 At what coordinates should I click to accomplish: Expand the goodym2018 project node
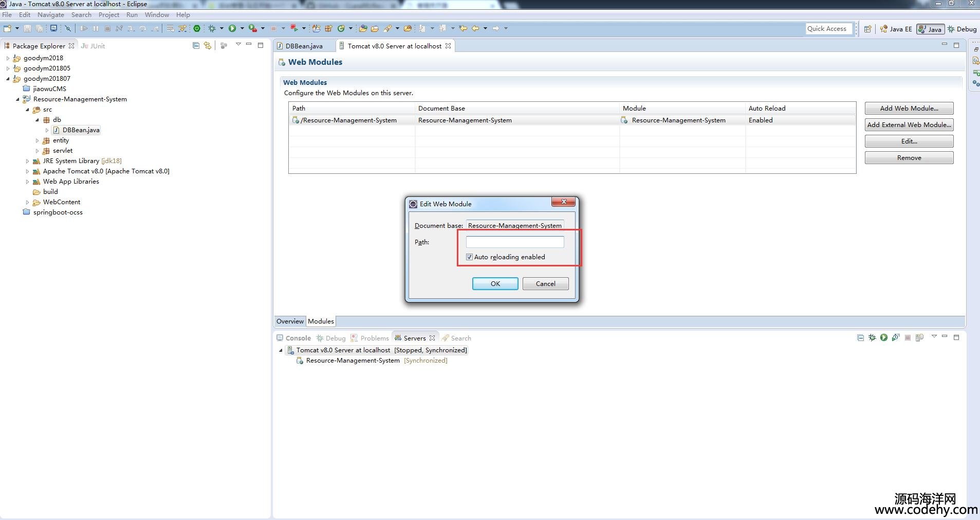(8, 58)
